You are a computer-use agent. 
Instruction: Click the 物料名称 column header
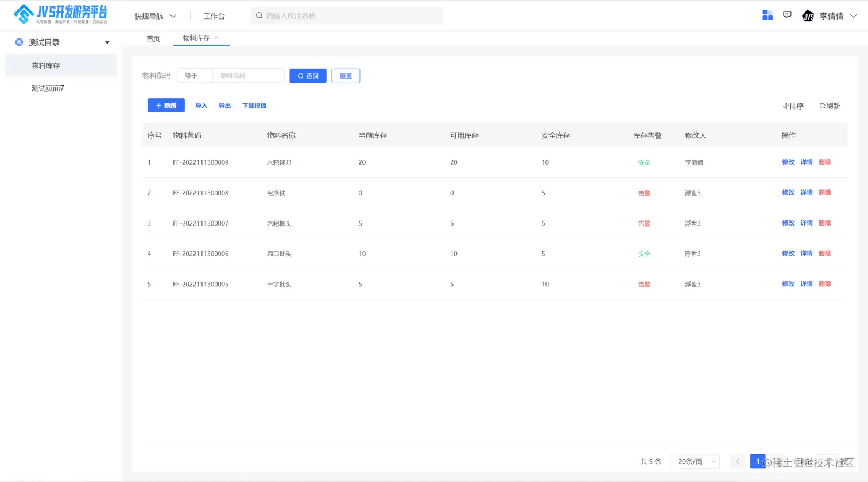pyautogui.click(x=281, y=135)
